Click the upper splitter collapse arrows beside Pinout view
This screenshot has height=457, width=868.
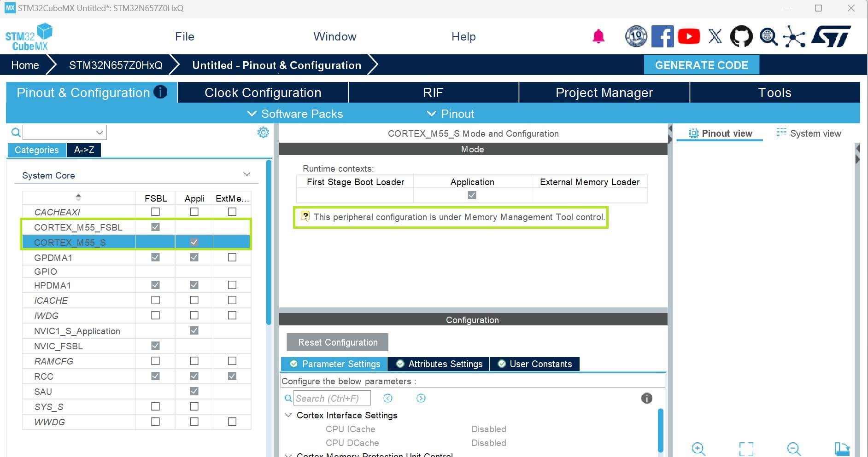click(670, 133)
